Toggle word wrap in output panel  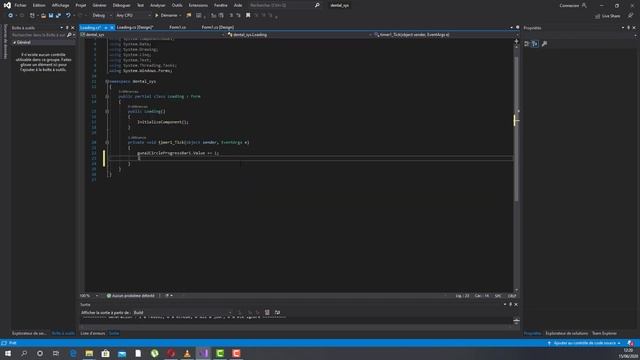tap(277, 312)
